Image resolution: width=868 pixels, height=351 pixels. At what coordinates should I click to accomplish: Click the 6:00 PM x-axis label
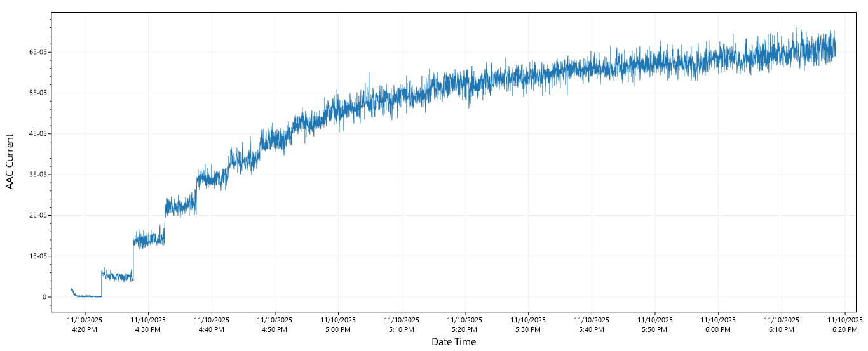click(x=718, y=325)
